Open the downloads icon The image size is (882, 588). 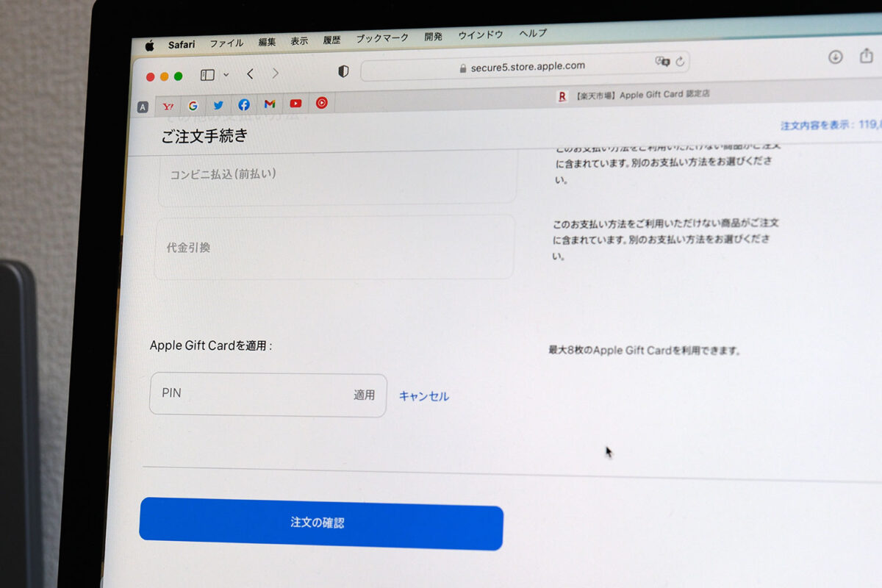tap(836, 57)
